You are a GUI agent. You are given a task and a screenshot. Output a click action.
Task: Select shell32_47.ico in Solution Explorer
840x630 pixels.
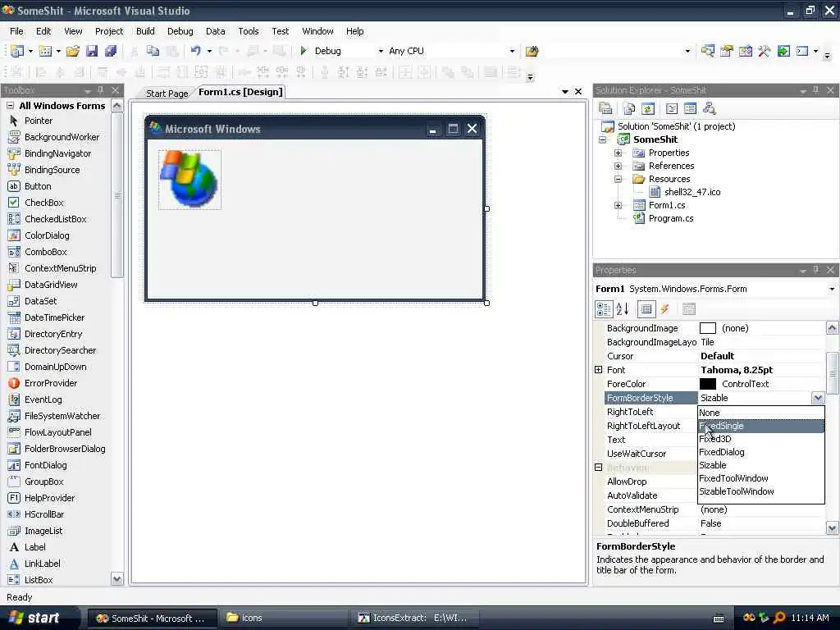click(692, 192)
